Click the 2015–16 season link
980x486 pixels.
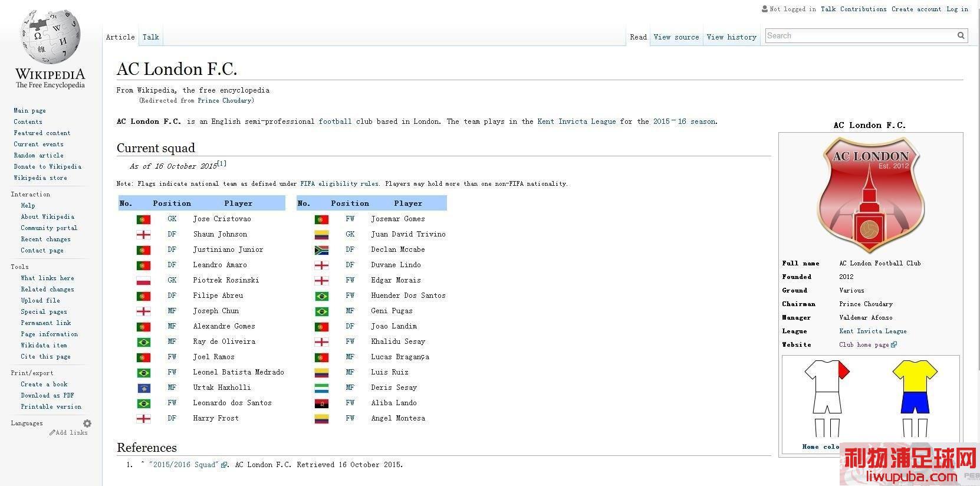pyautogui.click(x=684, y=121)
